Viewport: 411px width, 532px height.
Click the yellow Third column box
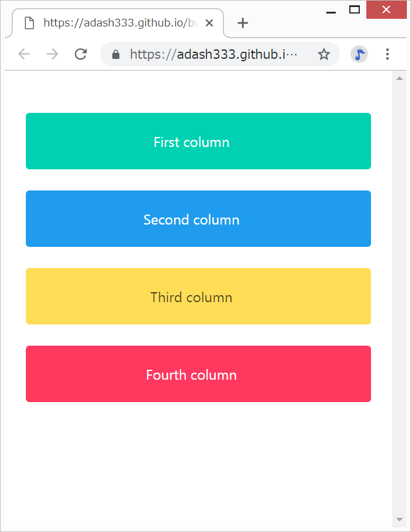198,296
